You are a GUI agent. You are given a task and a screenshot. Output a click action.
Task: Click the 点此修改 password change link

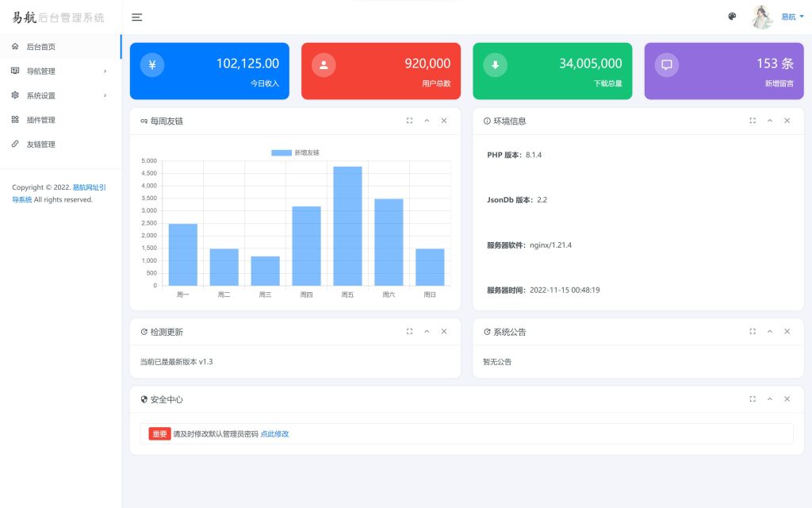coord(275,433)
